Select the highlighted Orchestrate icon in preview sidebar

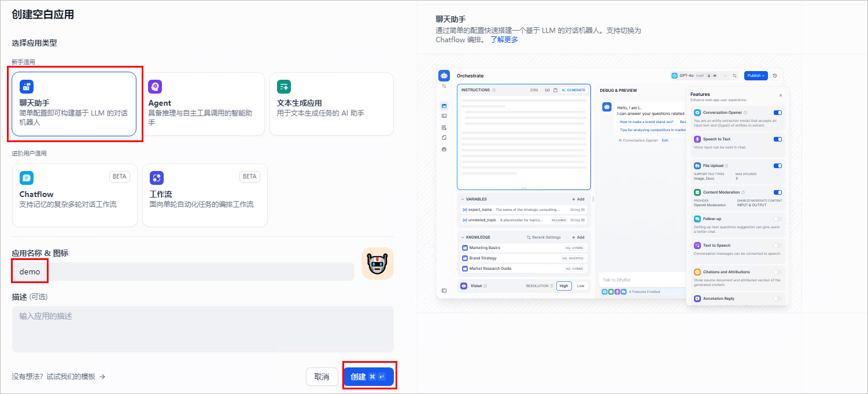(x=444, y=106)
